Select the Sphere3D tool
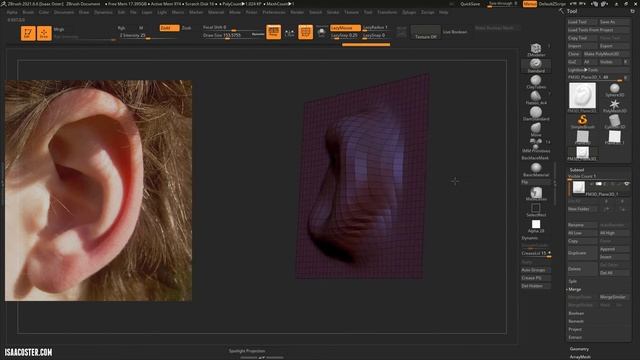Screen dimensions: 640x360 tap(615, 90)
